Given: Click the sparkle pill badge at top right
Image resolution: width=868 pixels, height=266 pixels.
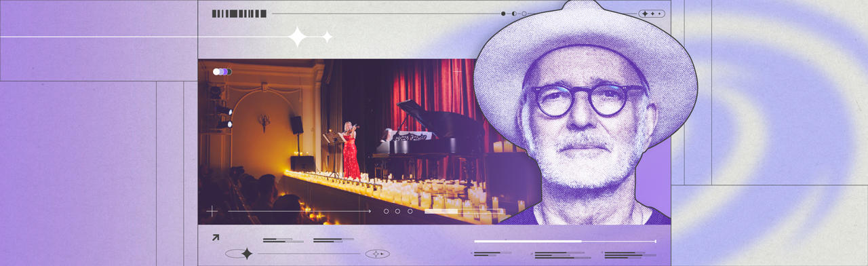Looking at the screenshot, I should pyautogui.click(x=652, y=14).
